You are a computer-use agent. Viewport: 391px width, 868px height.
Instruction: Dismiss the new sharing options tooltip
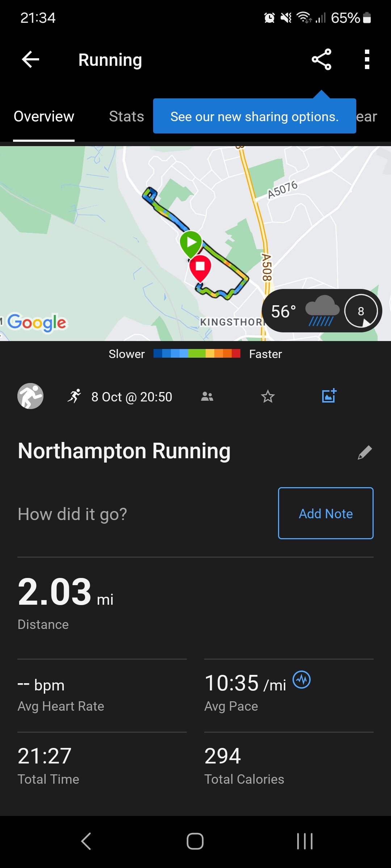254,116
